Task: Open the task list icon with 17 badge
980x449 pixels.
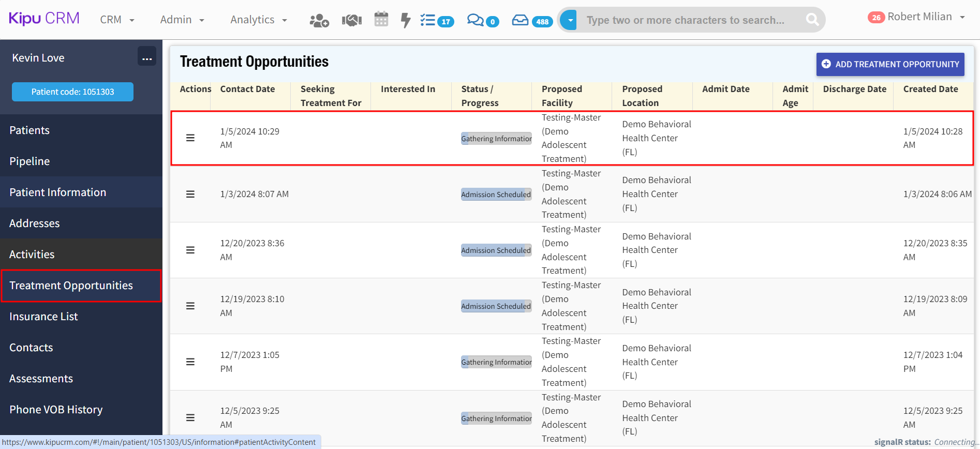Action: tap(436, 21)
